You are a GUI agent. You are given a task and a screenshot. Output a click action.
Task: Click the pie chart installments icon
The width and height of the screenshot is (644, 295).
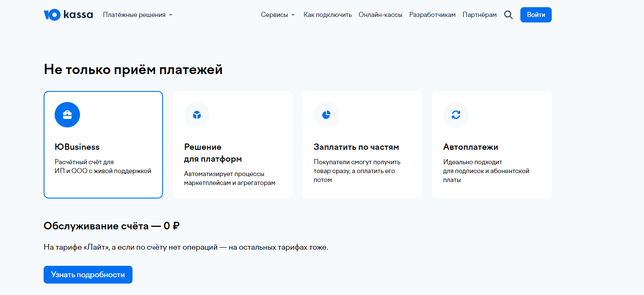coord(326,115)
